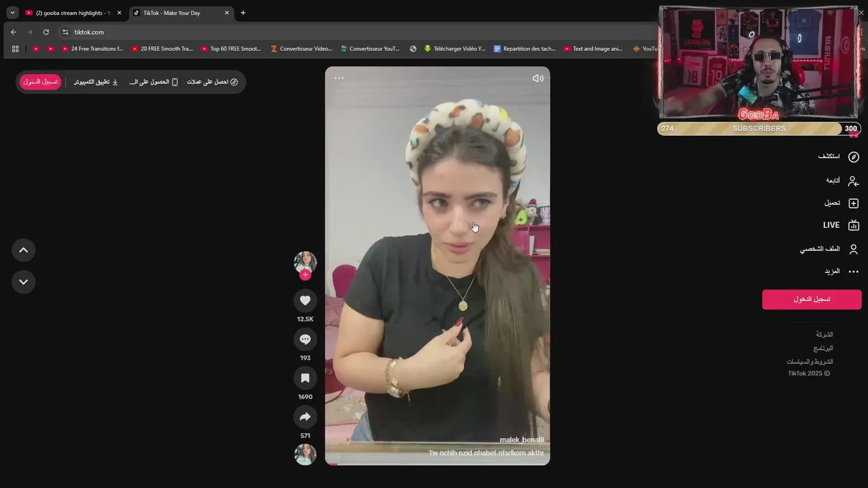Like the video with the heart icon
The image size is (868, 488).
(x=305, y=300)
